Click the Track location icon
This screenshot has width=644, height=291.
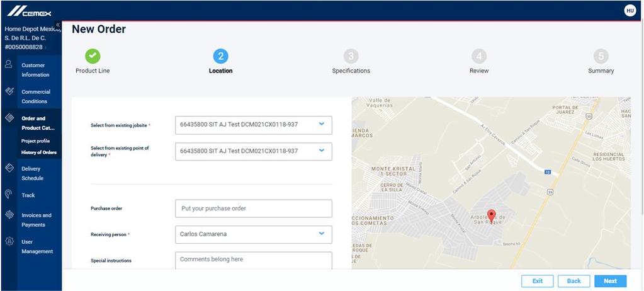pyautogui.click(x=9, y=195)
